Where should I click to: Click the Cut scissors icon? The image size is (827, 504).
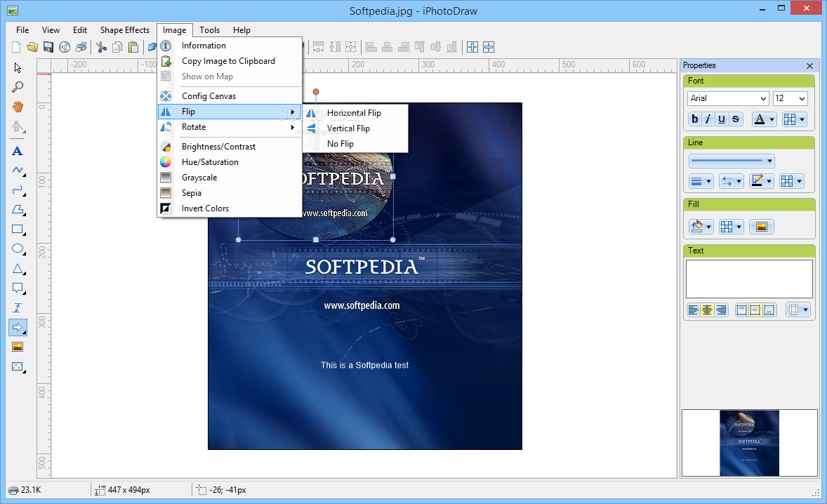[x=101, y=47]
